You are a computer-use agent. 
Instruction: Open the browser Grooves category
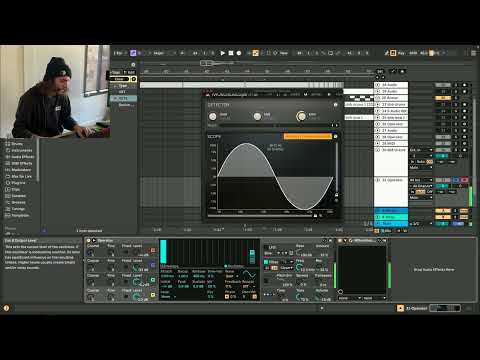[x=18, y=202]
